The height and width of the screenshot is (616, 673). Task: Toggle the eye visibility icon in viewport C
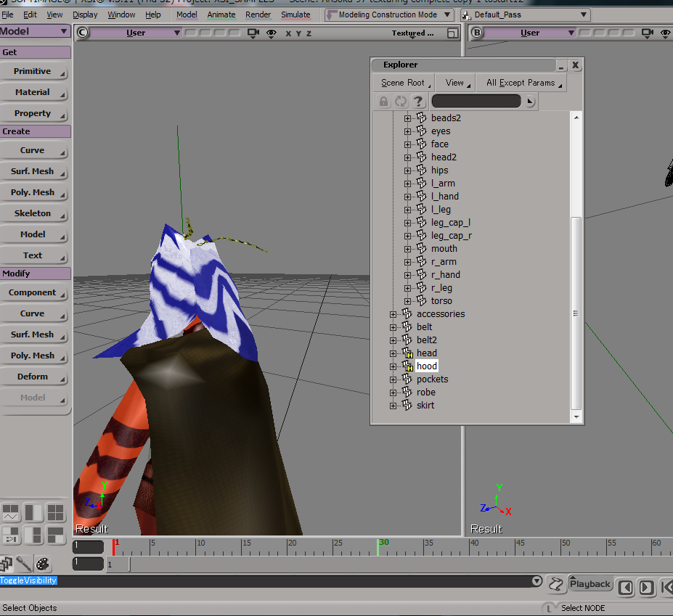click(272, 33)
